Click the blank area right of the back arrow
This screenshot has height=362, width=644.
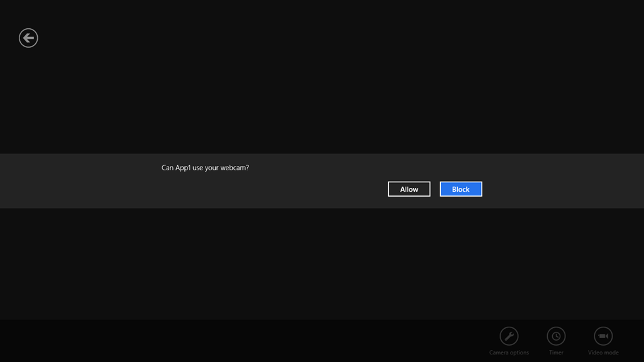pos(189,38)
